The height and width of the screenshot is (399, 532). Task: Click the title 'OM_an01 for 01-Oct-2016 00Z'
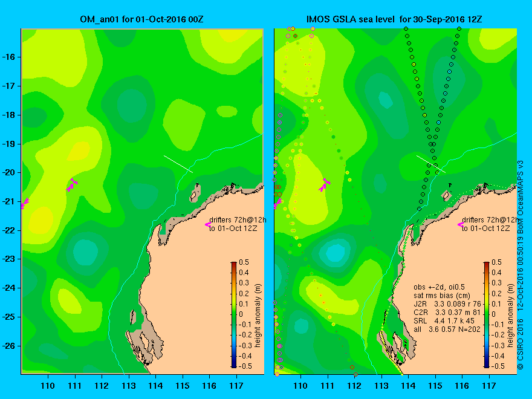pos(142,19)
